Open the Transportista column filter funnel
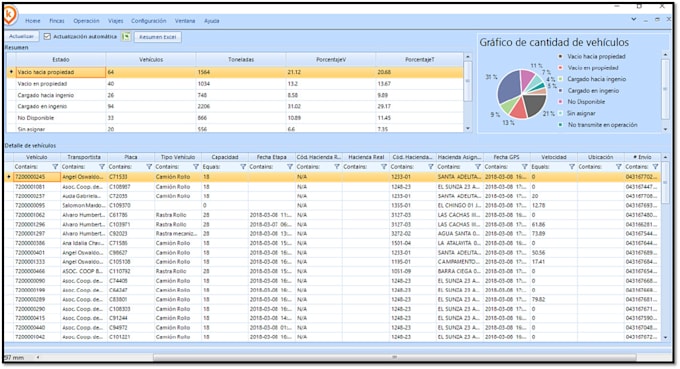Viewport: 680px width, 369px height. [102, 167]
